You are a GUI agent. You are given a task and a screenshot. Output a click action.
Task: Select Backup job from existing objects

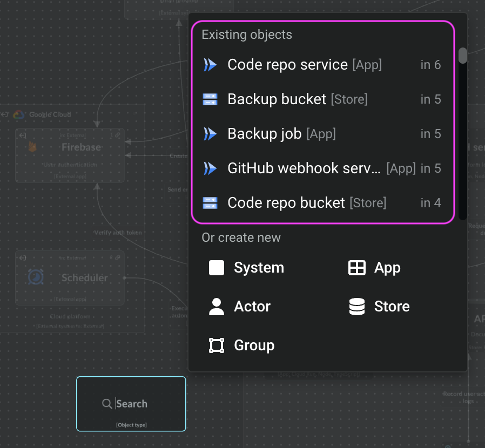[265, 134]
